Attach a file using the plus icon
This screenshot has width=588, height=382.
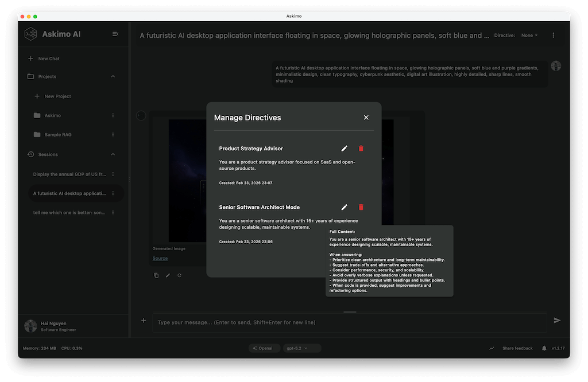tap(143, 321)
